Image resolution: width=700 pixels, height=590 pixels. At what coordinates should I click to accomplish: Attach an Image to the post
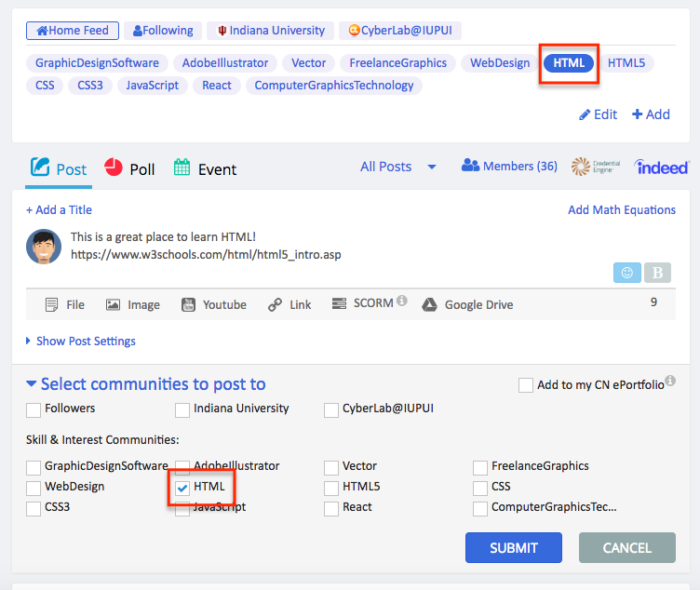(132, 305)
